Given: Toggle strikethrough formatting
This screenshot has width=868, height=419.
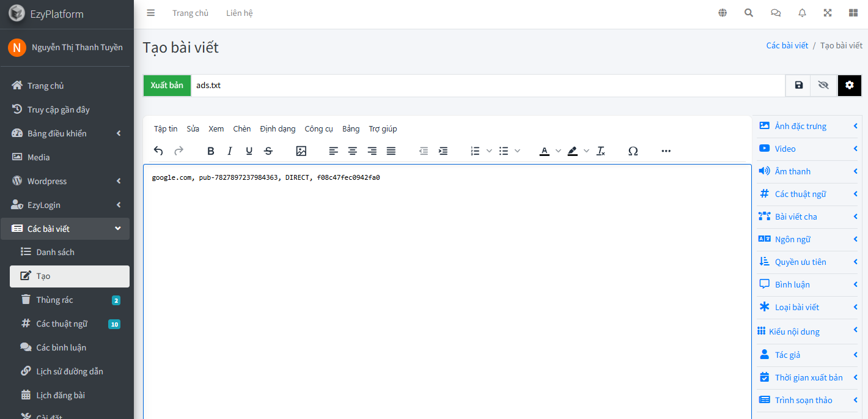Looking at the screenshot, I should [x=268, y=151].
